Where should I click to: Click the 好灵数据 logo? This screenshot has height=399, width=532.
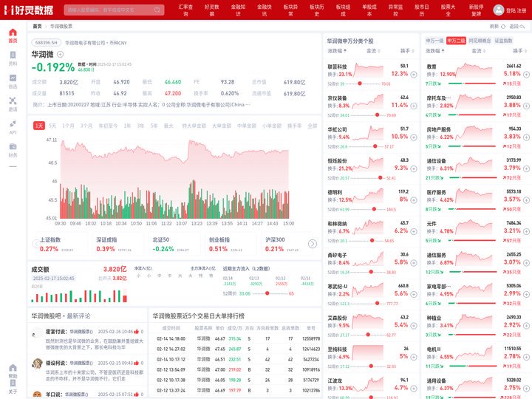point(29,10)
